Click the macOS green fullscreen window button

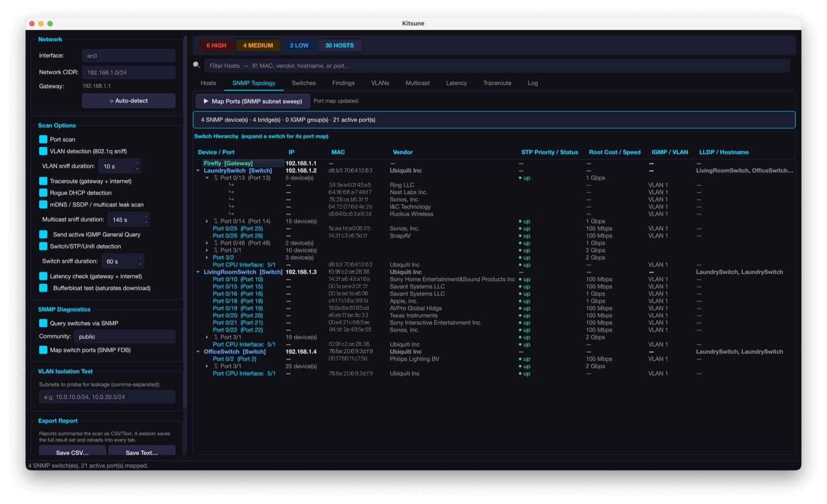click(x=50, y=24)
